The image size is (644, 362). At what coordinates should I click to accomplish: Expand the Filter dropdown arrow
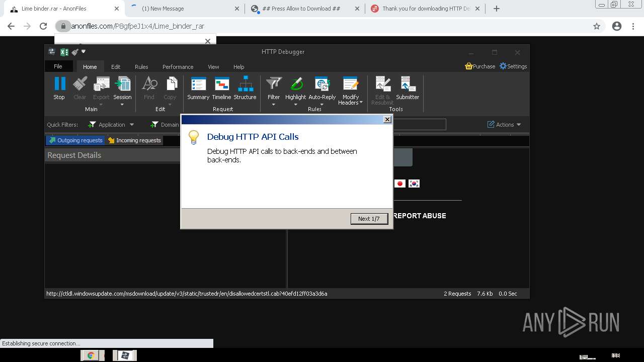pyautogui.click(x=274, y=105)
